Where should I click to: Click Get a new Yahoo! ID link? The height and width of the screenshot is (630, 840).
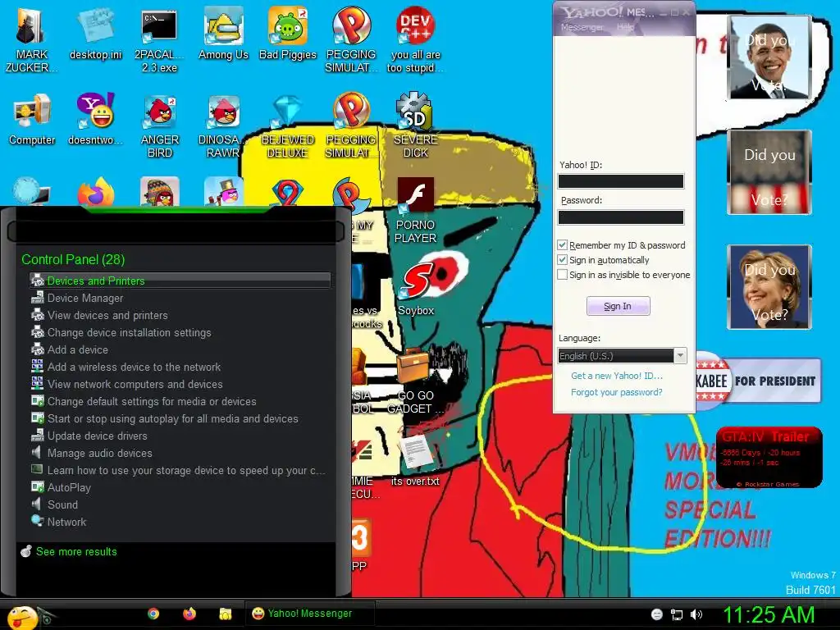tap(617, 376)
